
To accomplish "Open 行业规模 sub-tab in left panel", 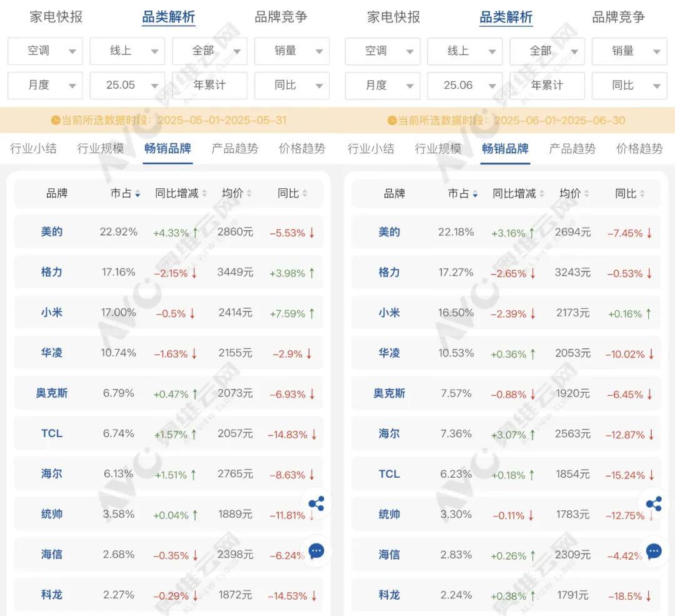I will pyautogui.click(x=101, y=149).
